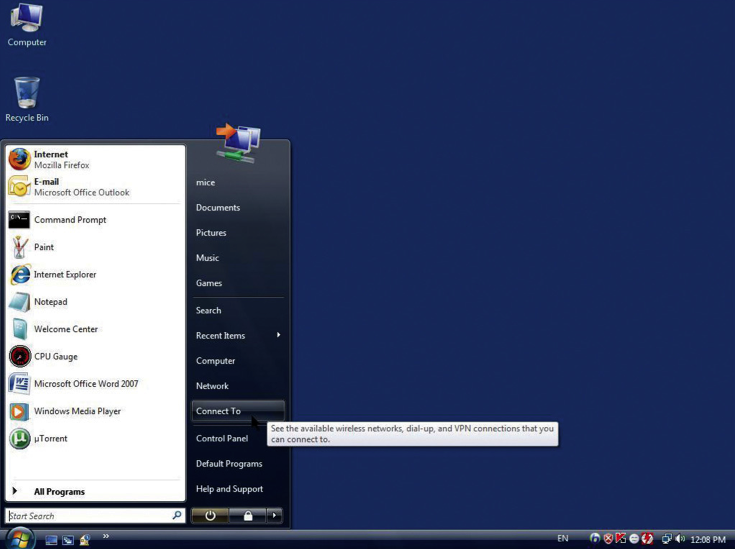
Task: Open Search from the Start menu
Action: click(x=238, y=310)
